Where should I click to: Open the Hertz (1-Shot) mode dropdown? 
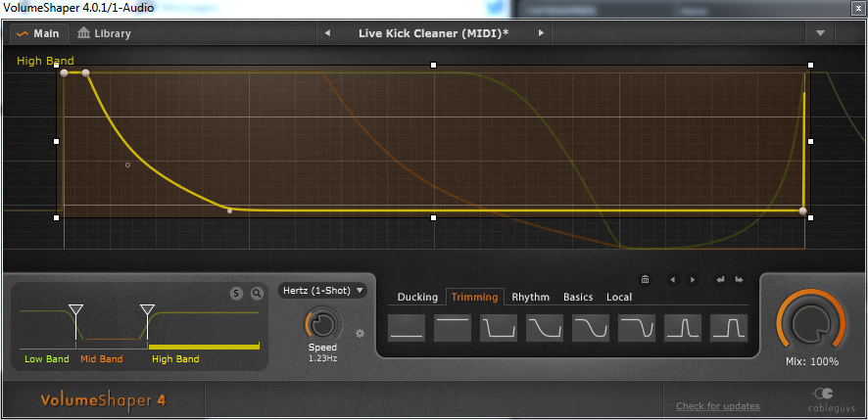(322, 290)
